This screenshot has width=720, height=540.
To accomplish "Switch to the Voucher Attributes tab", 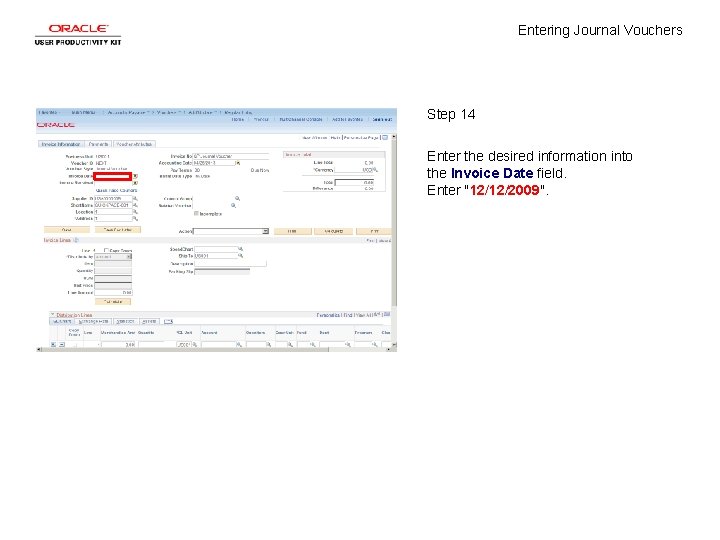I will [x=134, y=144].
